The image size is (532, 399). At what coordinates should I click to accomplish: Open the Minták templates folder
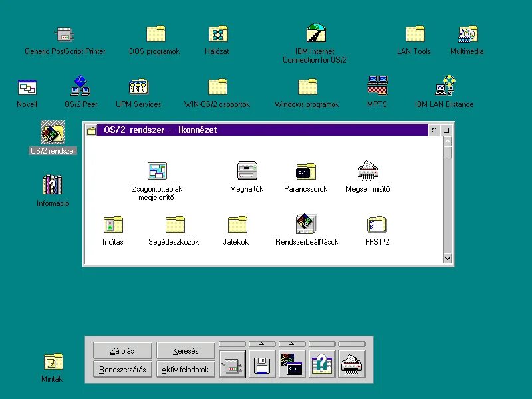[x=53, y=362]
